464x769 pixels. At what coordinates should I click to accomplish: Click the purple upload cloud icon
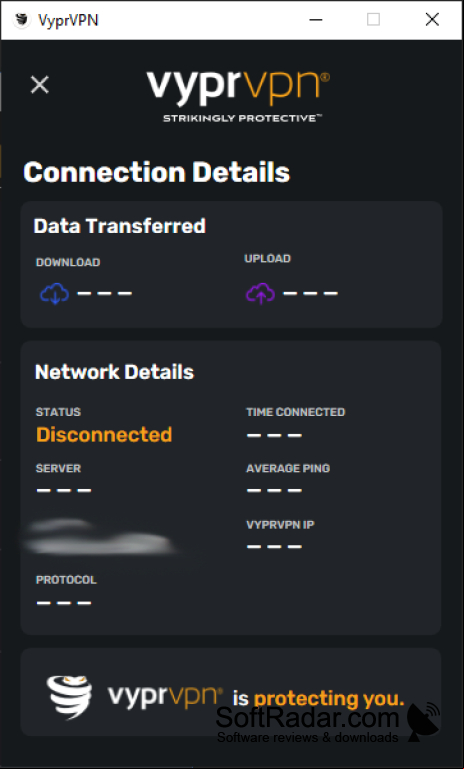point(260,293)
